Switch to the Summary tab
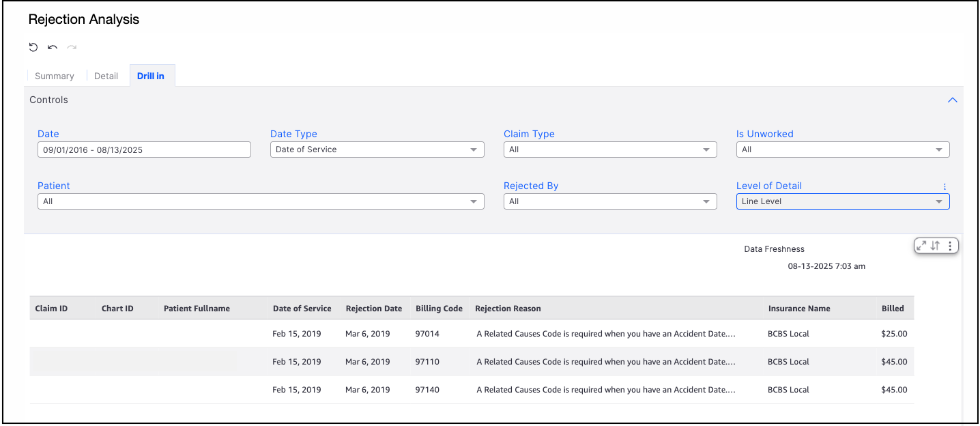980x426 pixels. [55, 76]
